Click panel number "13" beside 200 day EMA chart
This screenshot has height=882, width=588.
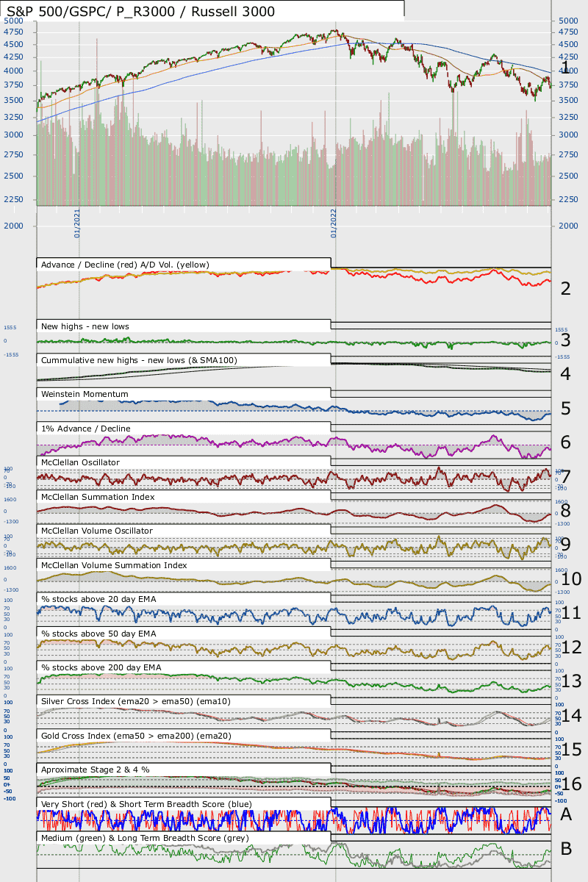point(571,681)
